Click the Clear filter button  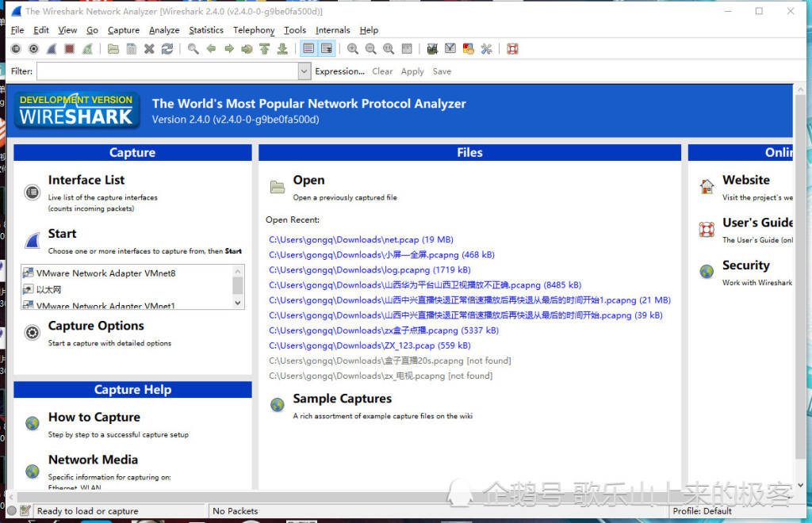382,71
